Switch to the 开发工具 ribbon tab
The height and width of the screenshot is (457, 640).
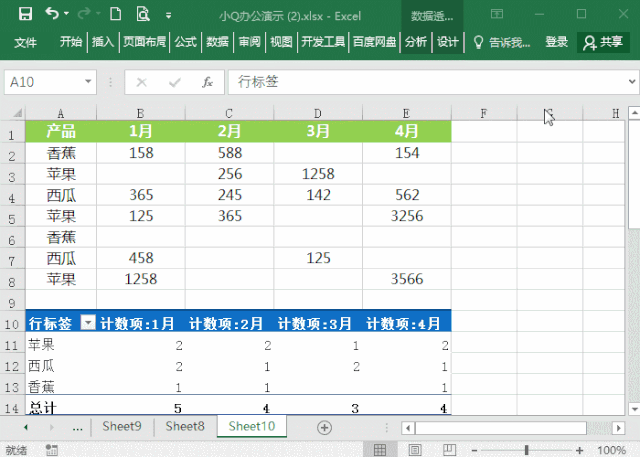click(323, 42)
